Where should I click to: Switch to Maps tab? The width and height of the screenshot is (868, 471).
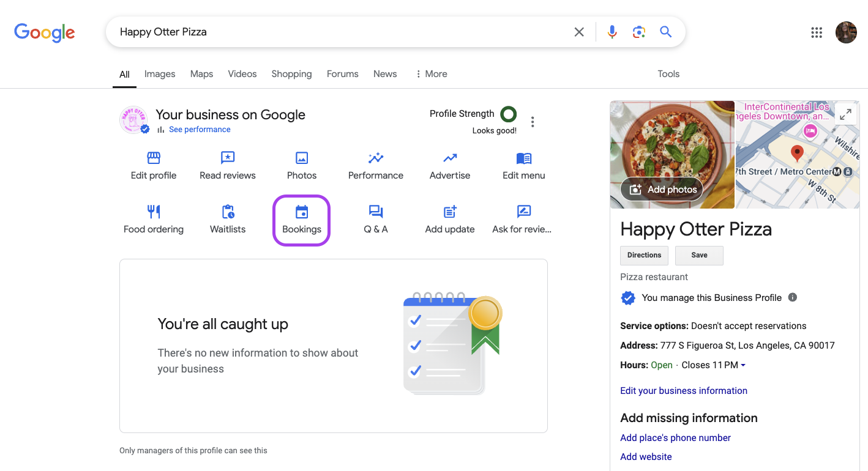[201, 74]
